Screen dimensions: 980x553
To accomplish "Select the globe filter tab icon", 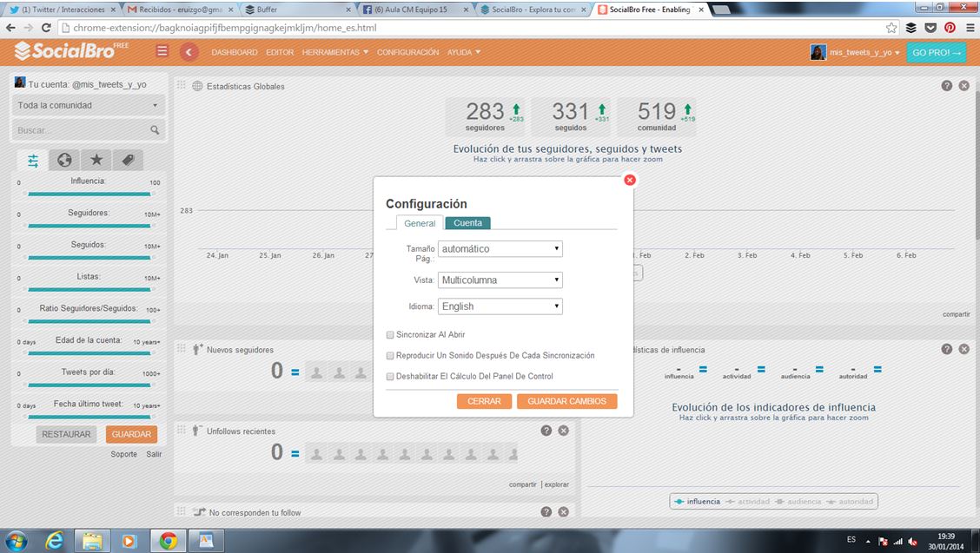I will click(64, 160).
